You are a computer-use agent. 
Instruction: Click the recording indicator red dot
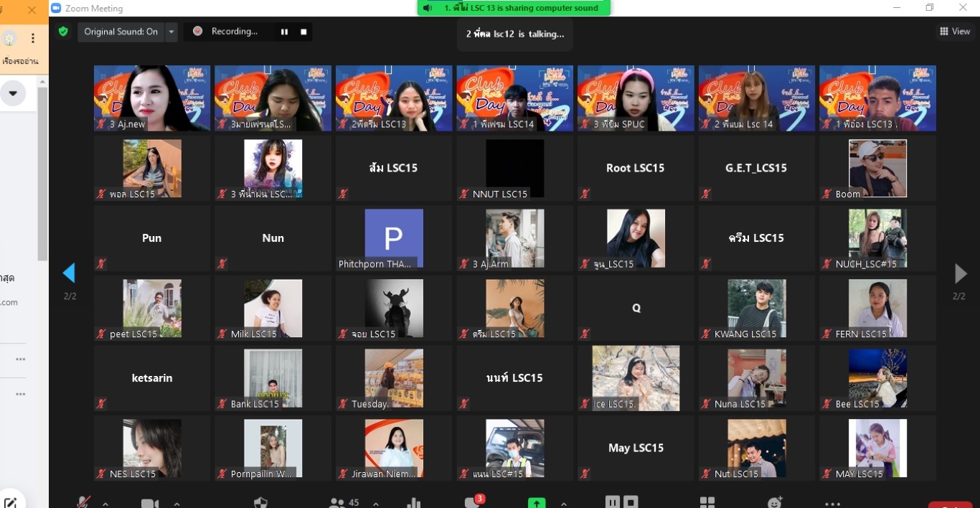197,32
